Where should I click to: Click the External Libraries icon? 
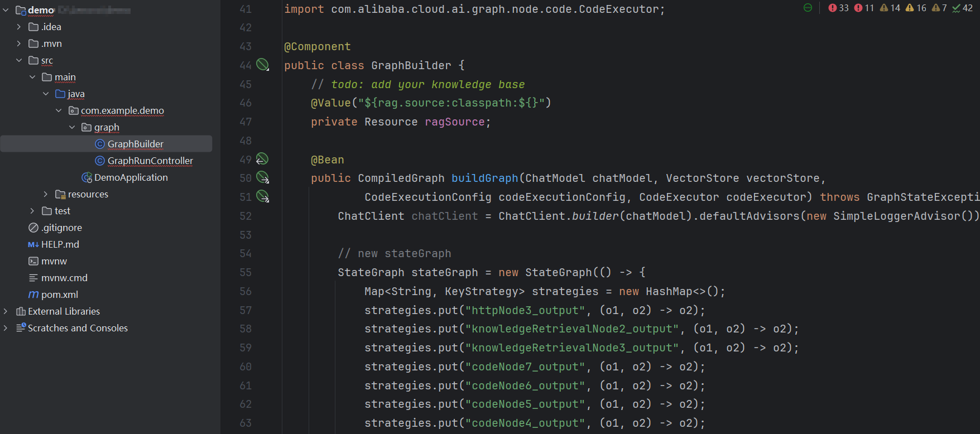pyautogui.click(x=21, y=311)
